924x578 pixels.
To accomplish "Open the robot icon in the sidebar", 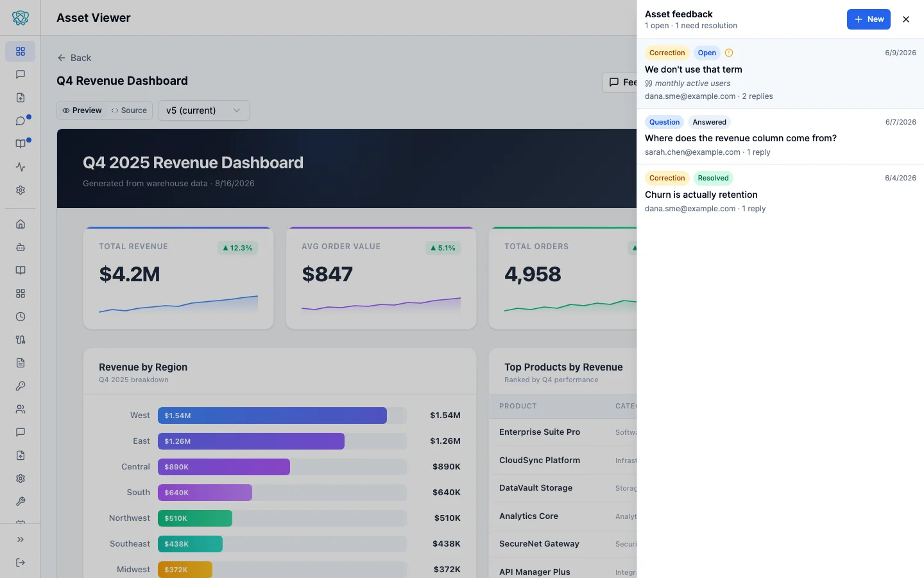I will click(21, 247).
